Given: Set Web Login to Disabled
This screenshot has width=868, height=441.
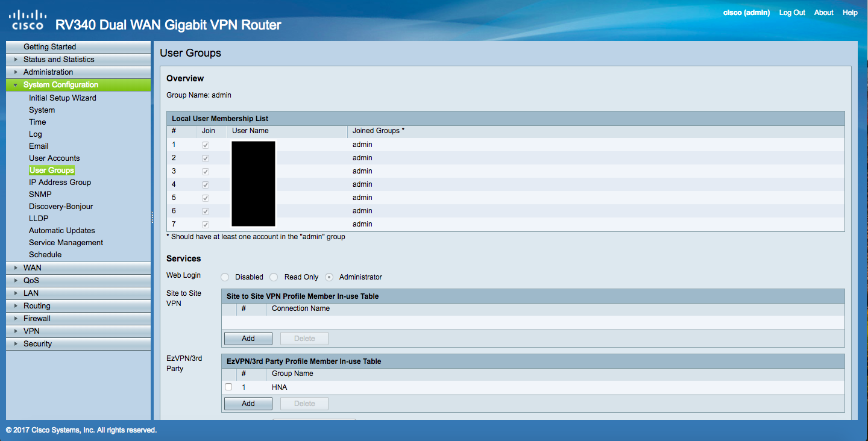Looking at the screenshot, I should point(225,277).
